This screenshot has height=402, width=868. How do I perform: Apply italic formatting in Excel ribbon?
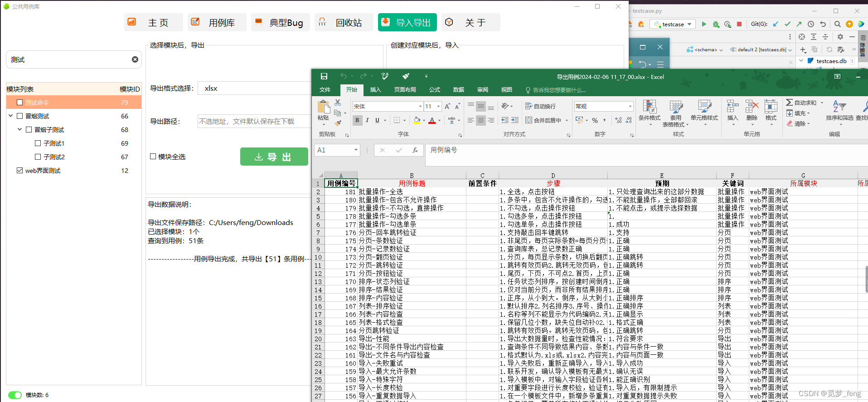coord(367,120)
